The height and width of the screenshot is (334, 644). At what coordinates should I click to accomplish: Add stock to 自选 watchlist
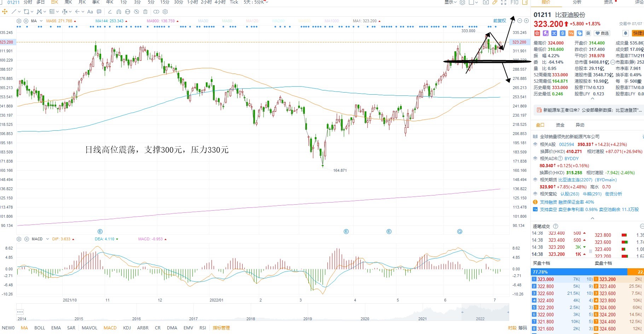[x=602, y=33]
